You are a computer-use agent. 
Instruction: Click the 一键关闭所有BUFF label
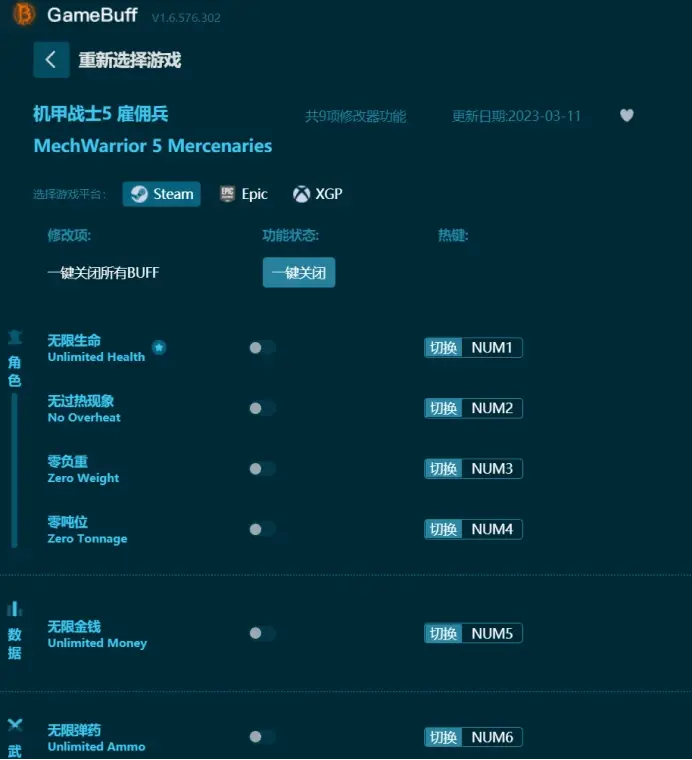[103, 272]
